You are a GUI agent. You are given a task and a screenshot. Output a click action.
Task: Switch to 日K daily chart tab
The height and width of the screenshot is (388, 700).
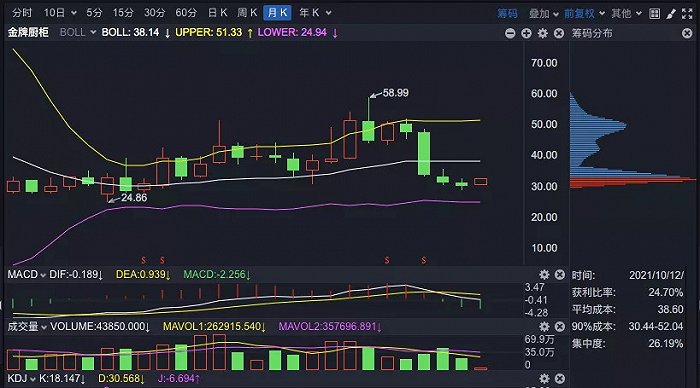click(217, 13)
